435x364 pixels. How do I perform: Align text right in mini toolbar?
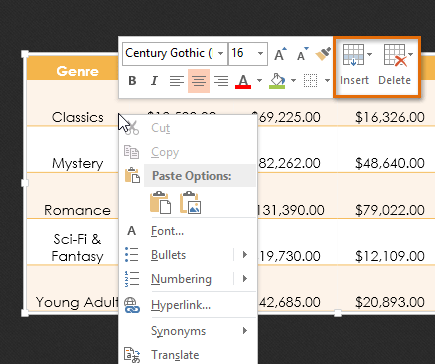(x=221, y=81)
